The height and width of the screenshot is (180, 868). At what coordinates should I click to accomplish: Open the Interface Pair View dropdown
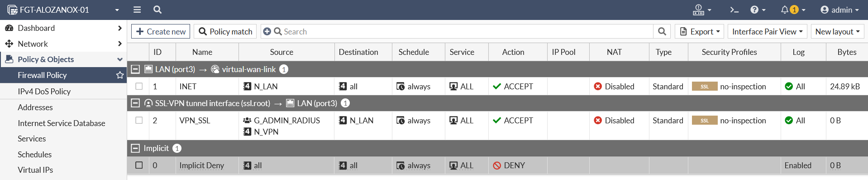point(768,31)
